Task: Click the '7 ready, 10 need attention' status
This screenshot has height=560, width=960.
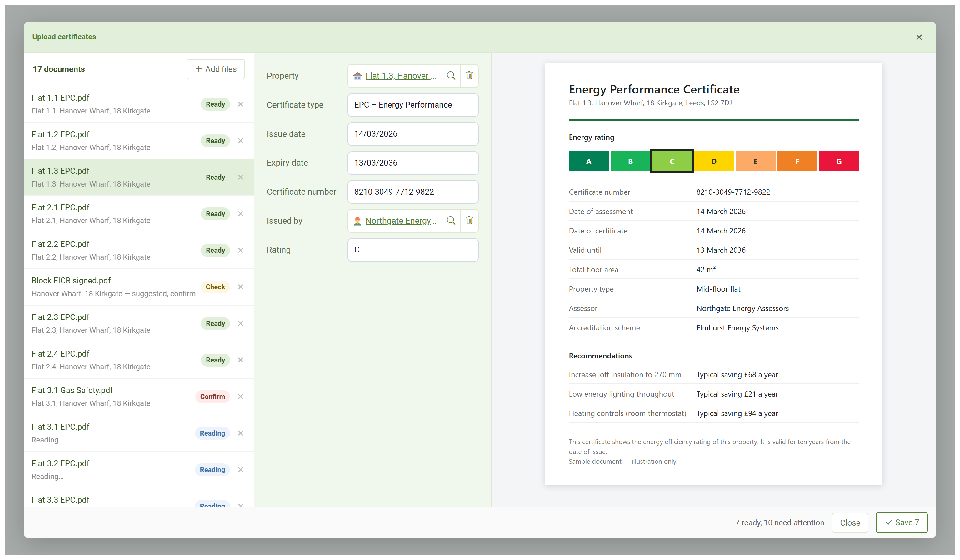Action: click(779, 523)
